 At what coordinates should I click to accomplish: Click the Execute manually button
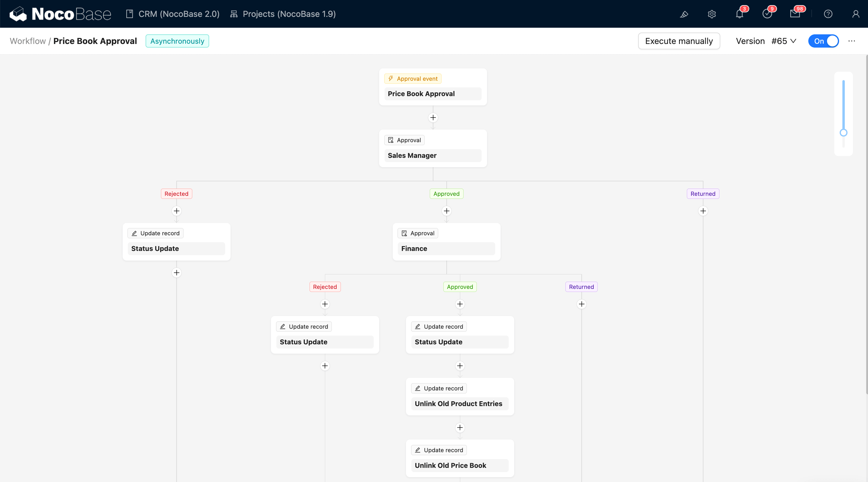(679, 41)
